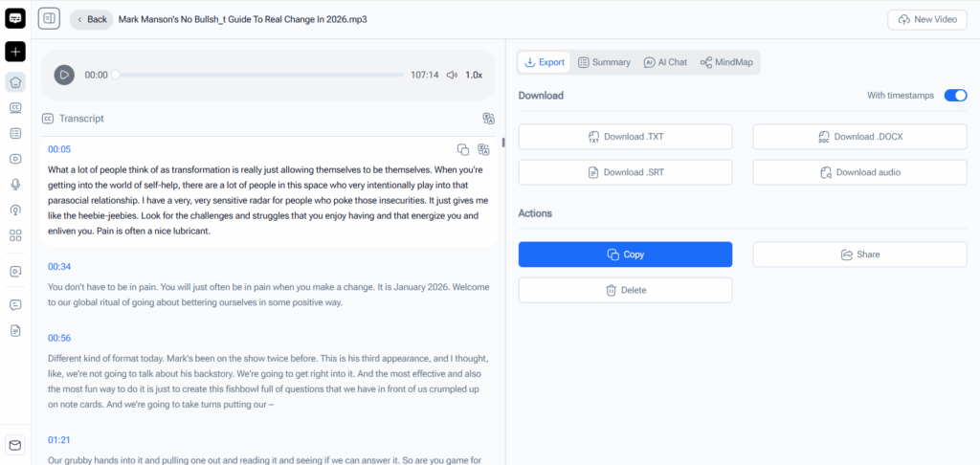
Task: Click Download audio
Action: tap(860, 172)
